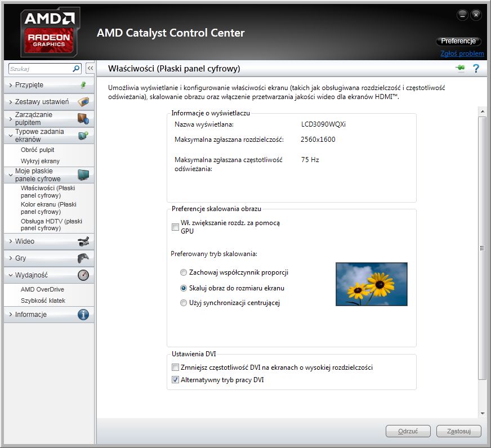
Task: Click the scrollbar down arrow
Action: (482, 414)
